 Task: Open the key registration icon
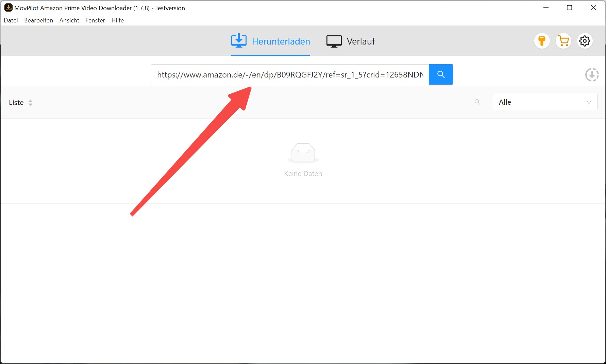pyautogui.click(x=542, y=41)
